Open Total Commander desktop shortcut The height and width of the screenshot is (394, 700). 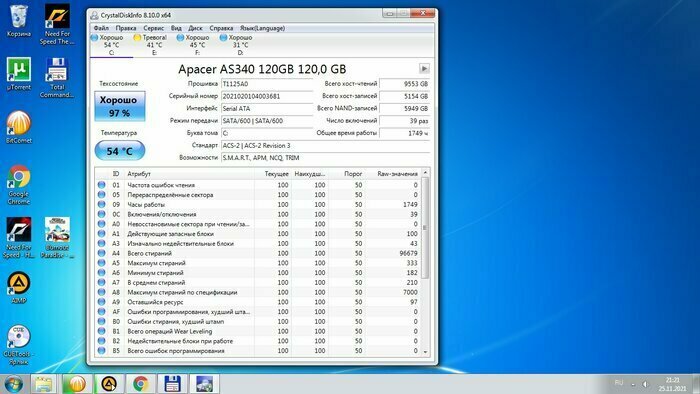(57, 78)
